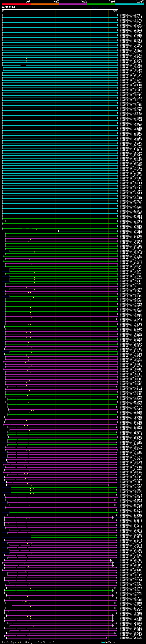Viewport: 146px width, 644px height.
Task: Select the UniRef100_A9HTC4 label
Action: tap(131, 241)
